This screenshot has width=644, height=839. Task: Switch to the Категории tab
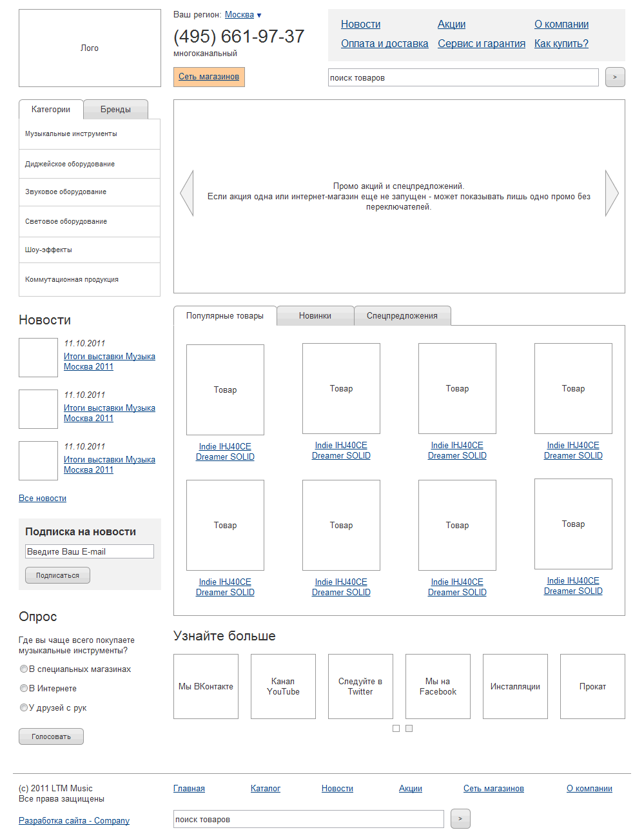tap(51, 110)
